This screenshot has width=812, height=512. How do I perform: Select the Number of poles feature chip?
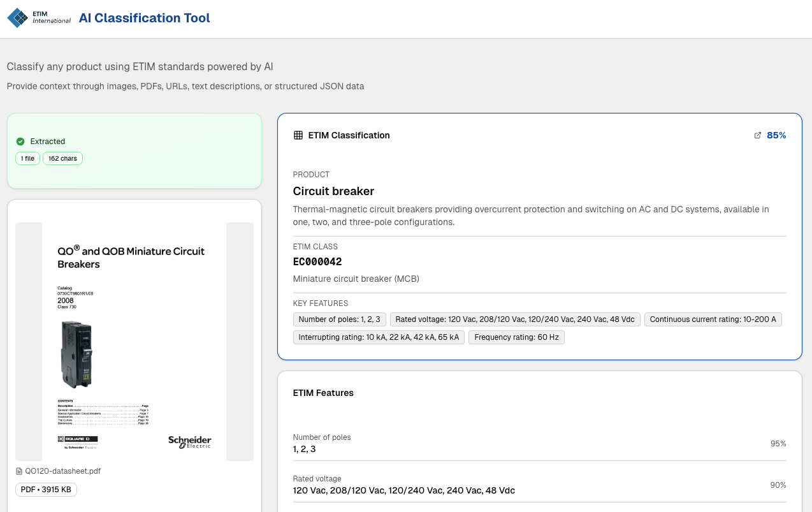pyautogui.click(x=339, y=319)
